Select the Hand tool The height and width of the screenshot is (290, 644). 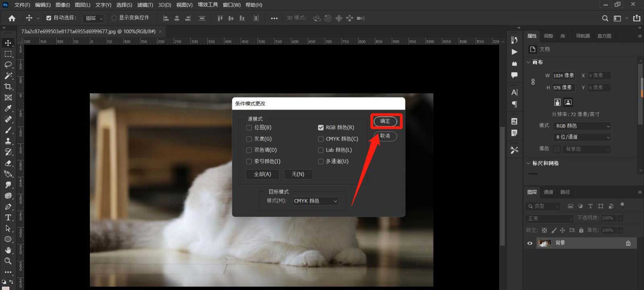(x=8, y=250)
